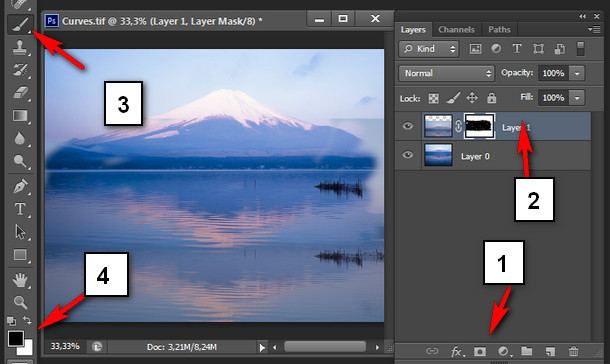Reset default foreground and background colors
610x364 pixels.
coord(11,321)
